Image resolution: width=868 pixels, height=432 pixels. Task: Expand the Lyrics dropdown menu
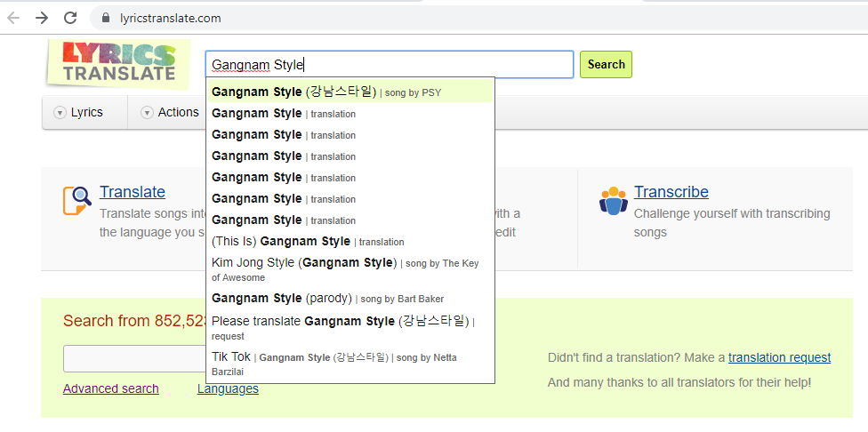78,112
